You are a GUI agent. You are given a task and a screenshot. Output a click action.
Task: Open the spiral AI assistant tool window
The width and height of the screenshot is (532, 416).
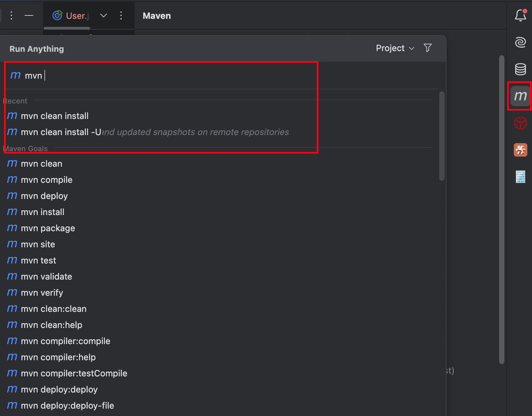tap(520, 42)
